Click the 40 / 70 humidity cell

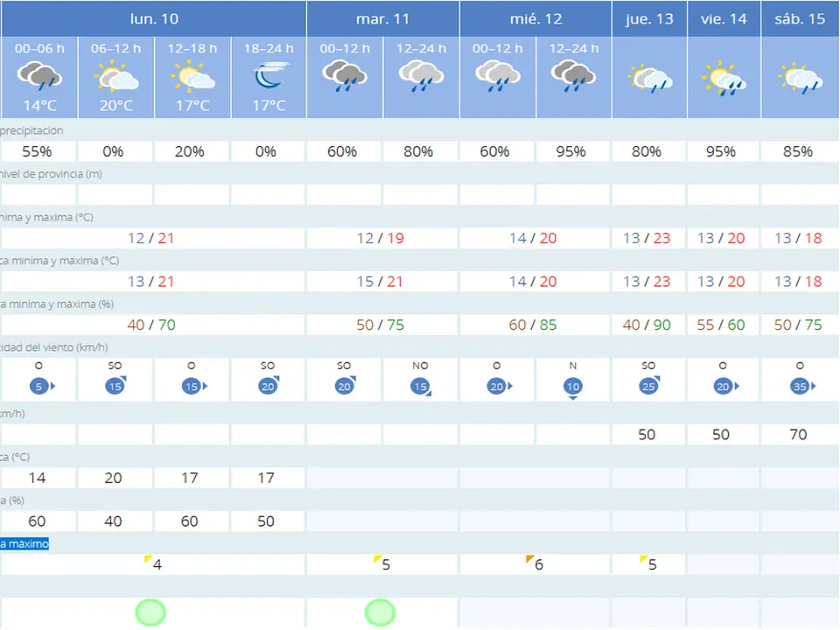point(152,325)
